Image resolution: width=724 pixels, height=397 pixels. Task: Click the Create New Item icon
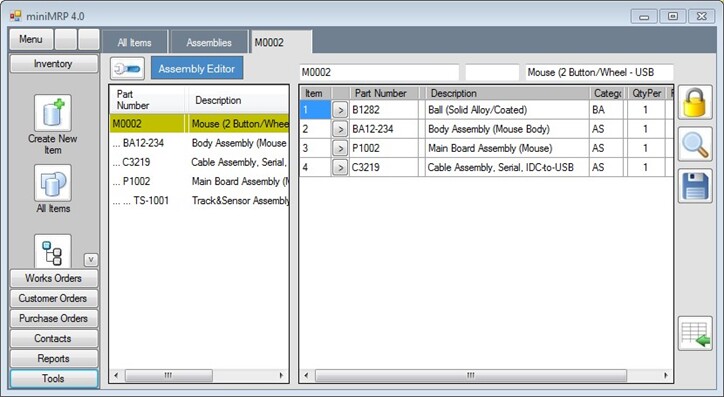point(53,113)
